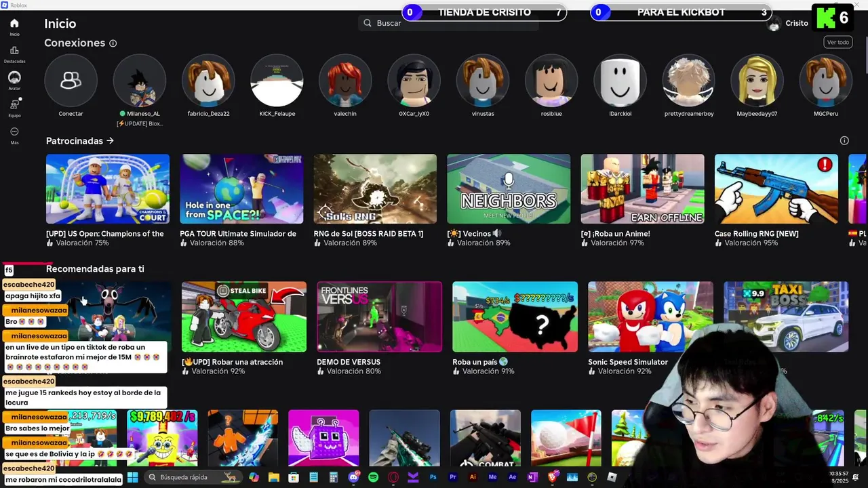Open File Explorer from the taskbar

274,477
